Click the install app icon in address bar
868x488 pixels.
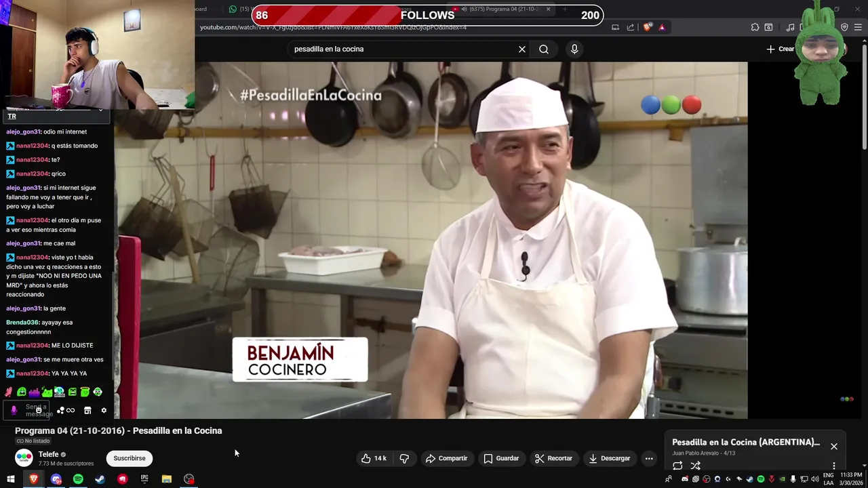pos(615,27)
